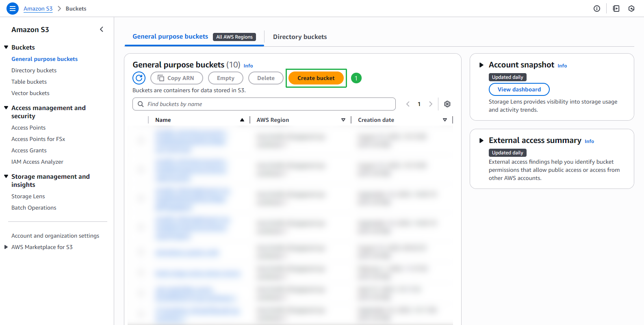Viewport: 644px width, 325px height.
Task: Open Storage Lens in the sidebar
Action: coord(28,196)
